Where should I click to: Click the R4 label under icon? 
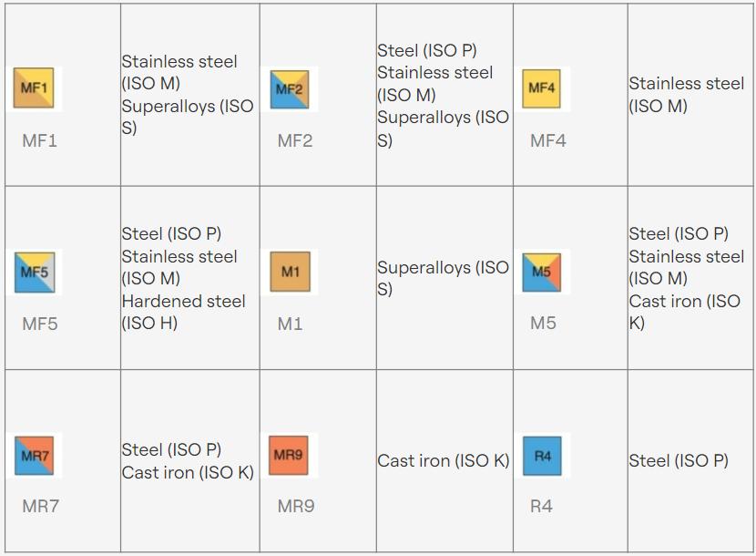pos(541,506)
